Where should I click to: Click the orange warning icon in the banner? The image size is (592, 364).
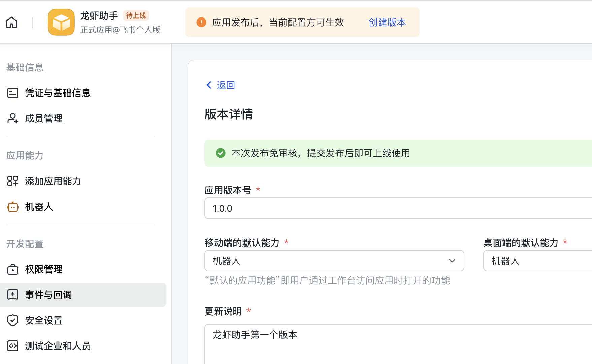[x=201, y=22]
